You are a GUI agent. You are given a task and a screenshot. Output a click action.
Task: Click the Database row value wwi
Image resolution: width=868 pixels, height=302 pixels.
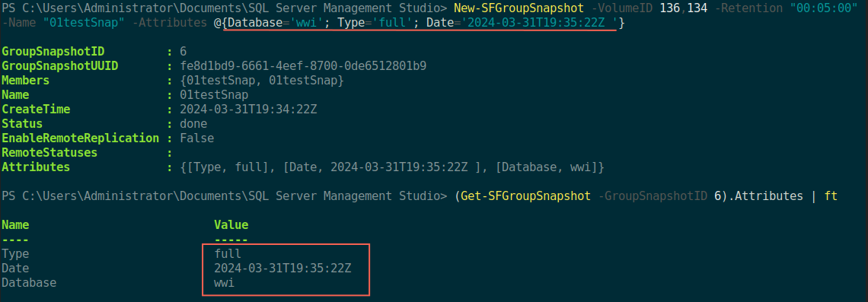click(x=224, y=283)
